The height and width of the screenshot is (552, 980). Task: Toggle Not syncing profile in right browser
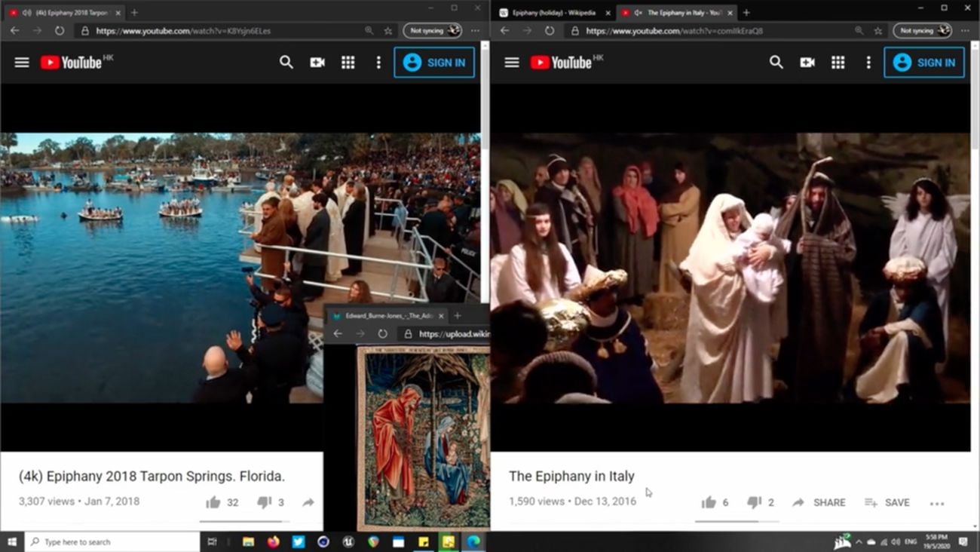[922, 31]
